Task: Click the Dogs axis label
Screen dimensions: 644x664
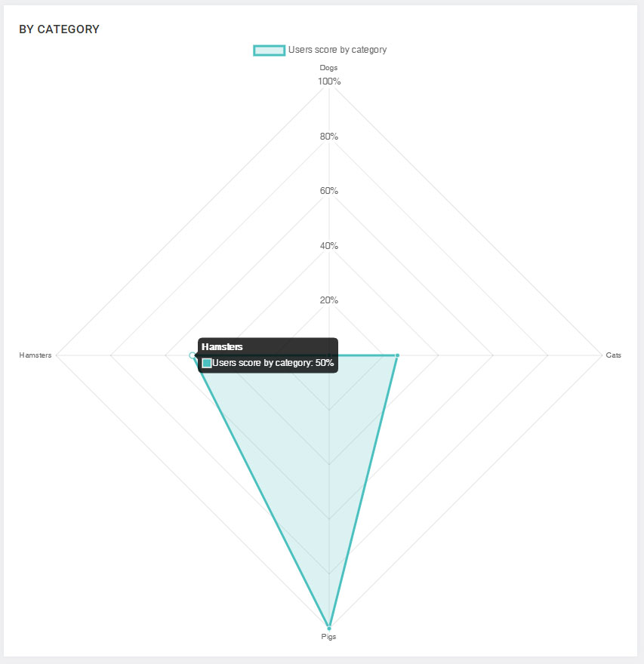Action: 328,68
